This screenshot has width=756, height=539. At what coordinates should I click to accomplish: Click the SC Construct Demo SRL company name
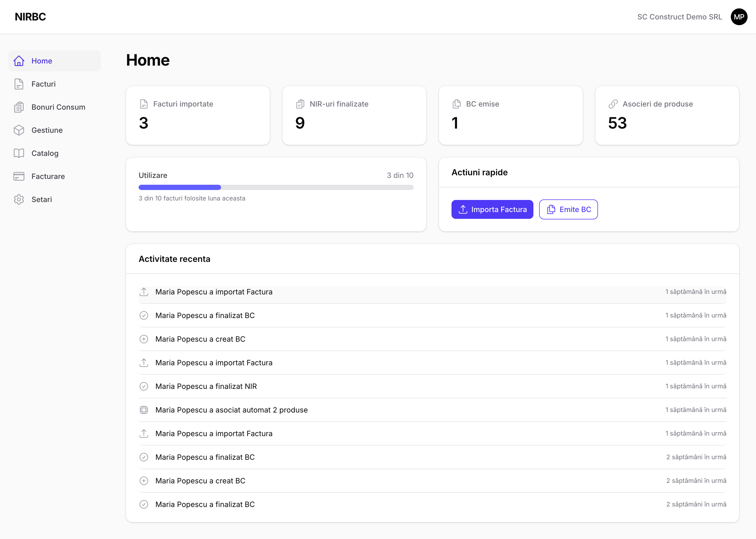pyautogui.click(x=679, y=17)
